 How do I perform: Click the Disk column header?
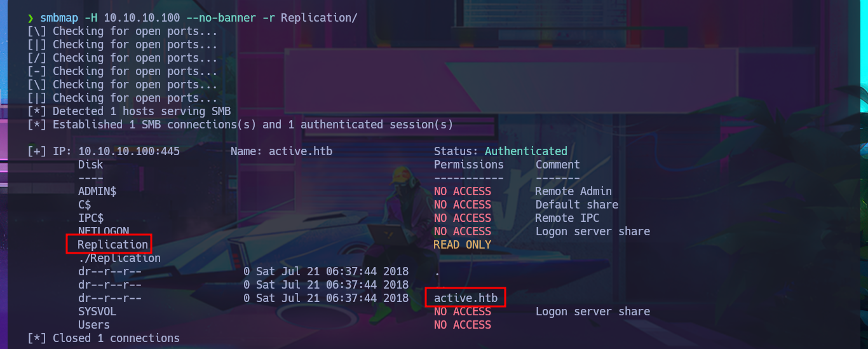(x=91, y=165)
